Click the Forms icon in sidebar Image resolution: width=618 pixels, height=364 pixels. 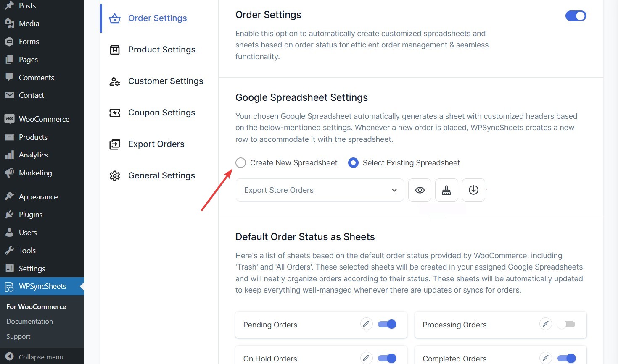tap(9, 42)
